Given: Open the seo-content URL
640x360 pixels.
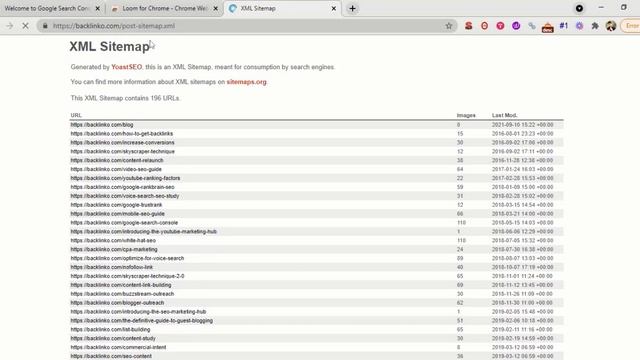Looking at the screenshot, I should 111,356.
